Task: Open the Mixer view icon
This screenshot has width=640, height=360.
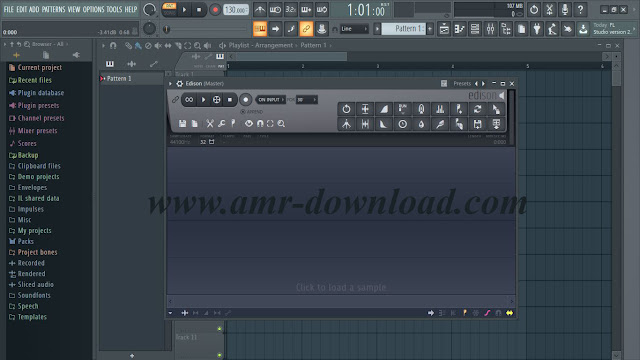Action: point(490,29)
